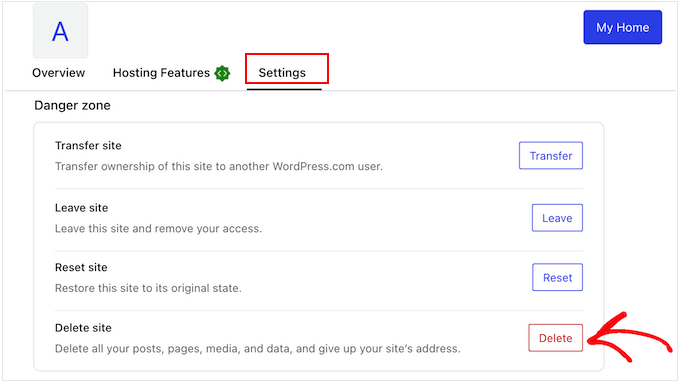The width and height of the screenshot is (680, 384).
Task: Click the Reset site button
Action: (557, 277)
